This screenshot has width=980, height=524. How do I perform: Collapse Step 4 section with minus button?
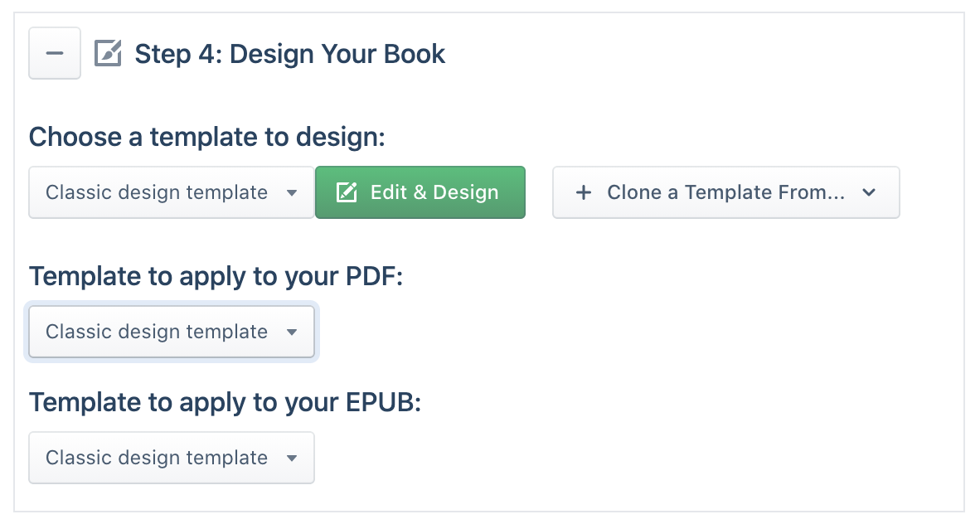[55, 53]
